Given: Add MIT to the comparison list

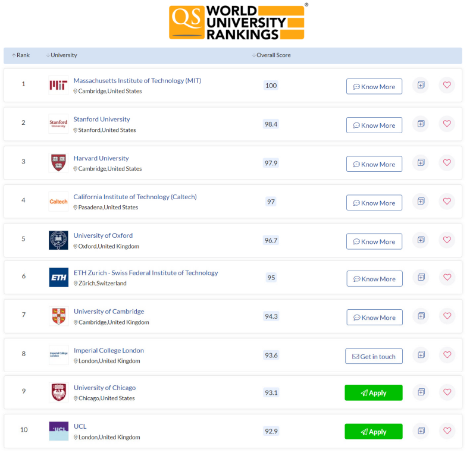Looking at the screenshot, I should [x=421, y=85].
